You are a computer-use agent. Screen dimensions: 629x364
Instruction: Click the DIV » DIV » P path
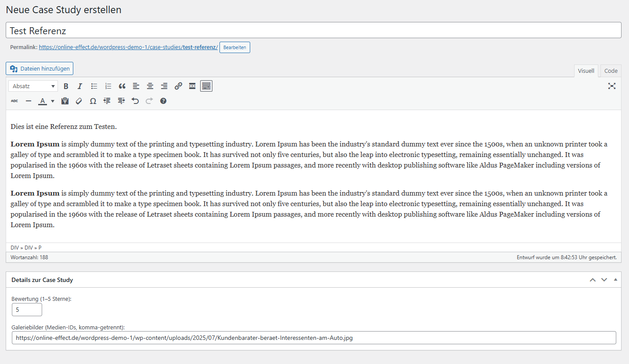[26, 248]
